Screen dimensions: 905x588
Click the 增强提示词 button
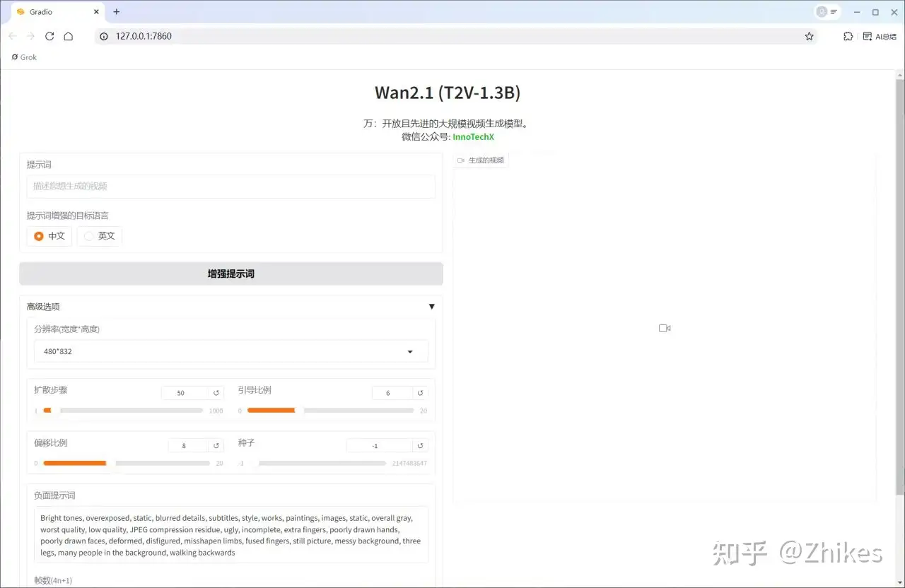[x=231, y=274]
